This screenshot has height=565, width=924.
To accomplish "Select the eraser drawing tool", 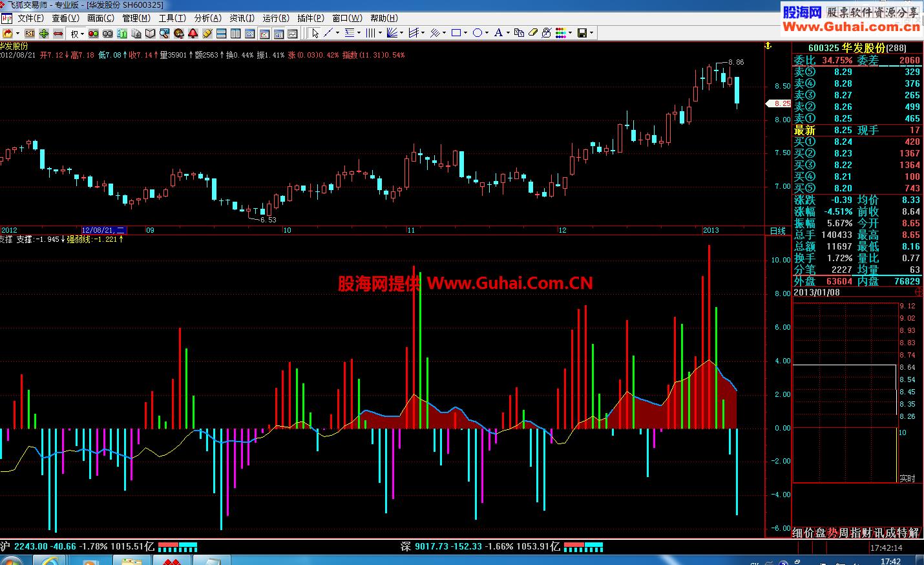I will click(x=533, y=33).
